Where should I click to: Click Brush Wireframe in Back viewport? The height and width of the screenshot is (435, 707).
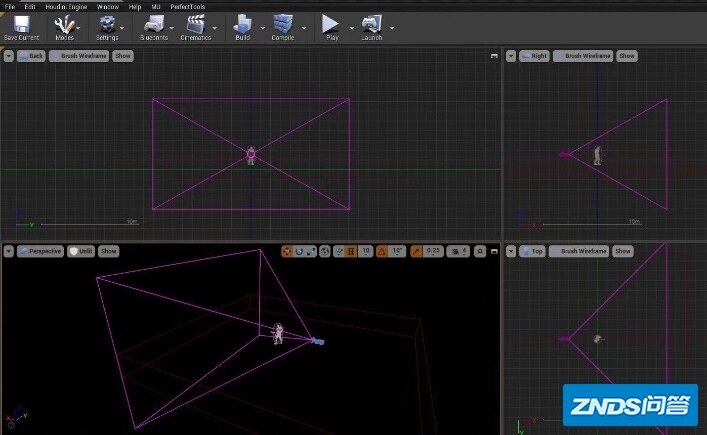(79, 56)
